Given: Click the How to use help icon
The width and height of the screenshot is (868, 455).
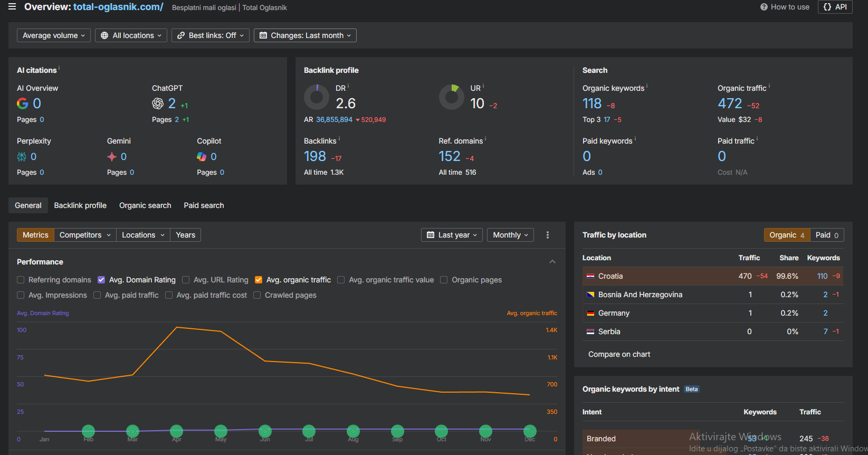Looking at the screenshot, I should tap(764, 7).
